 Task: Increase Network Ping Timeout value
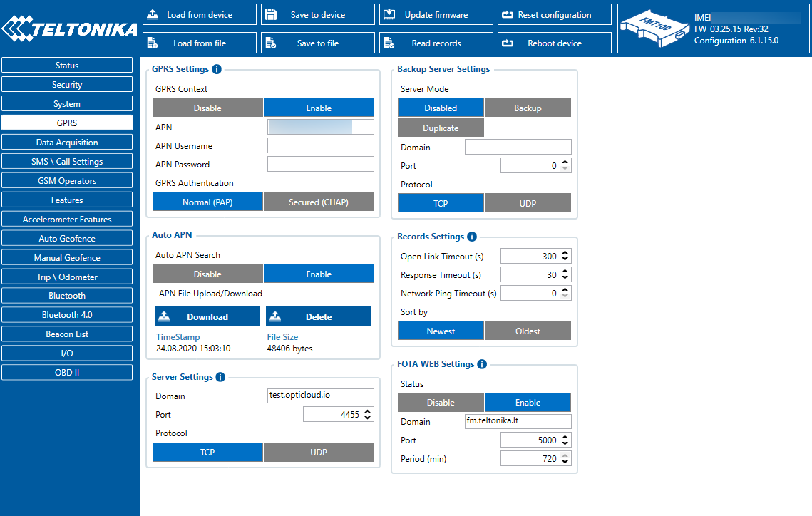pyautogui.click(x=565, y=290)
